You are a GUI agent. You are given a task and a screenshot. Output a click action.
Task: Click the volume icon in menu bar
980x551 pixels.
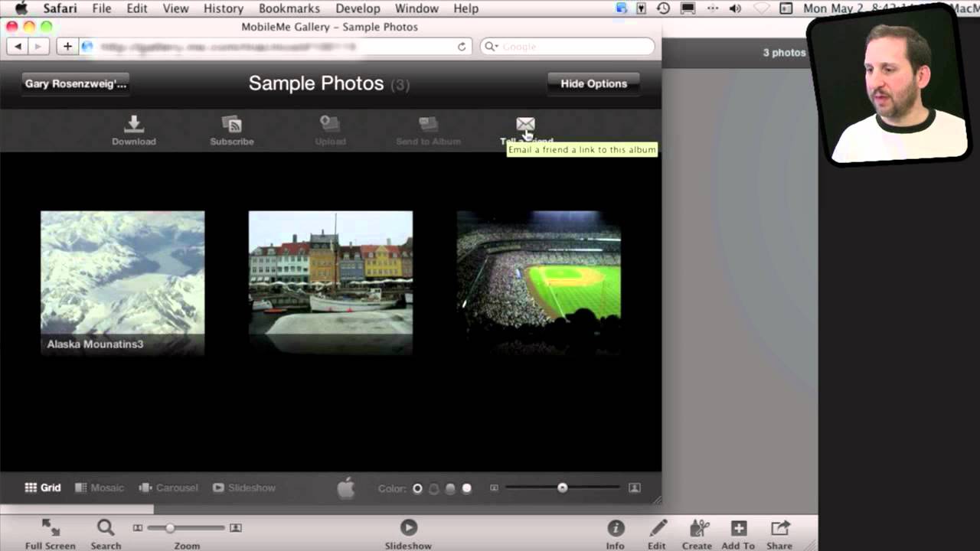[x=735, y=8]
